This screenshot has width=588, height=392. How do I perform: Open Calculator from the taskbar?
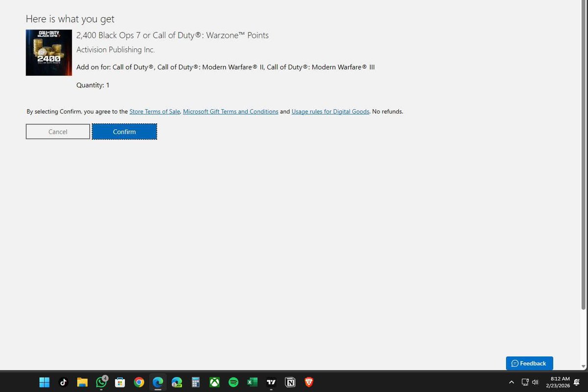pyautogui.click(x=196, y=382)
